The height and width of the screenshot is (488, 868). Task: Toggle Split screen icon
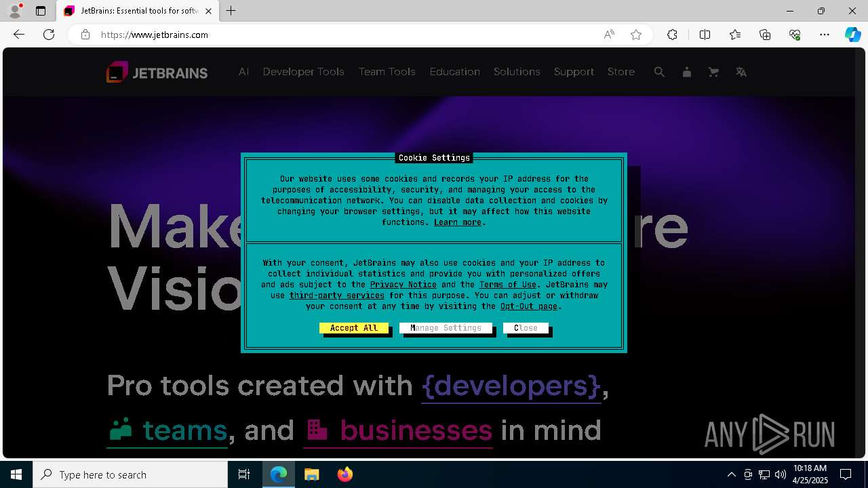705,35
